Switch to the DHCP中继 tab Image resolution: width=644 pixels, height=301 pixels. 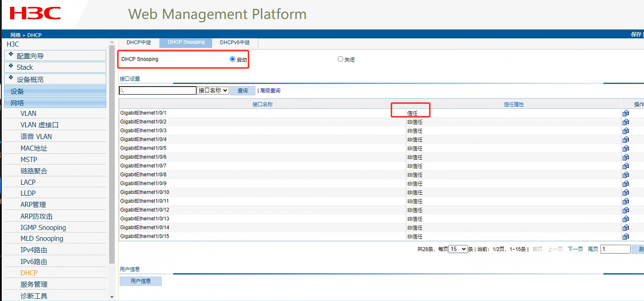coord(139,42)
